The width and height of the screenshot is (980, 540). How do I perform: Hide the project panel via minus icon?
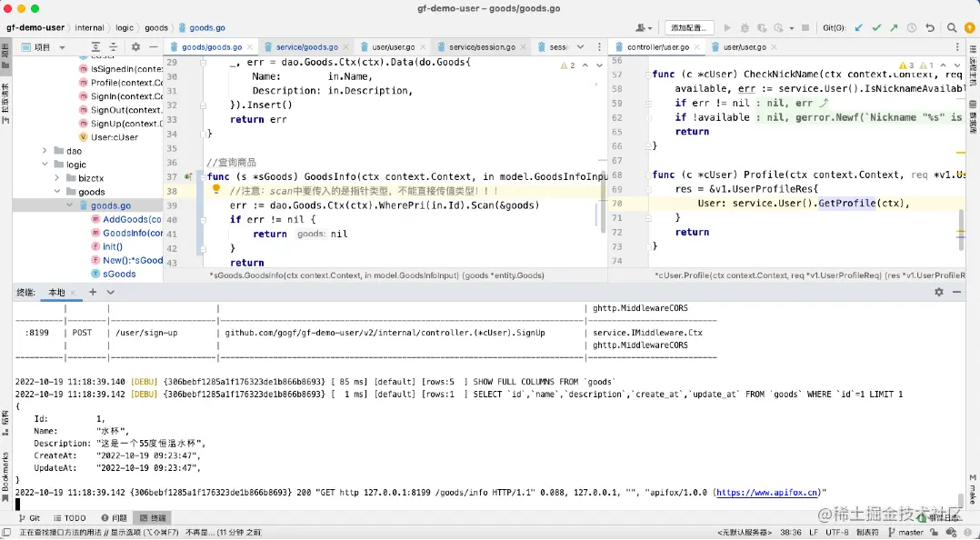(153, 47)
